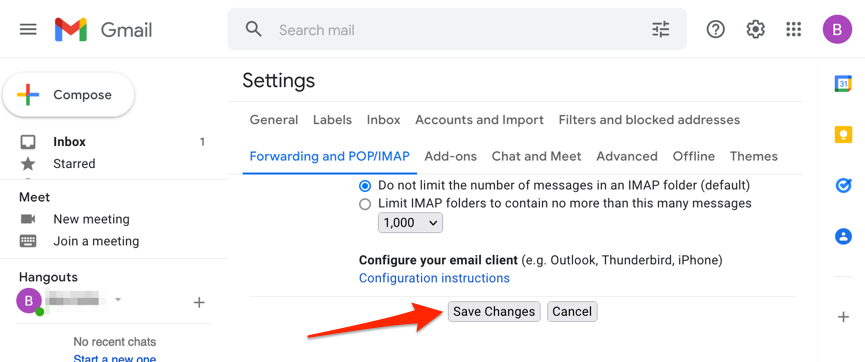Open the Google apps grid
865x362 pixels.
[x=793, y=29]
